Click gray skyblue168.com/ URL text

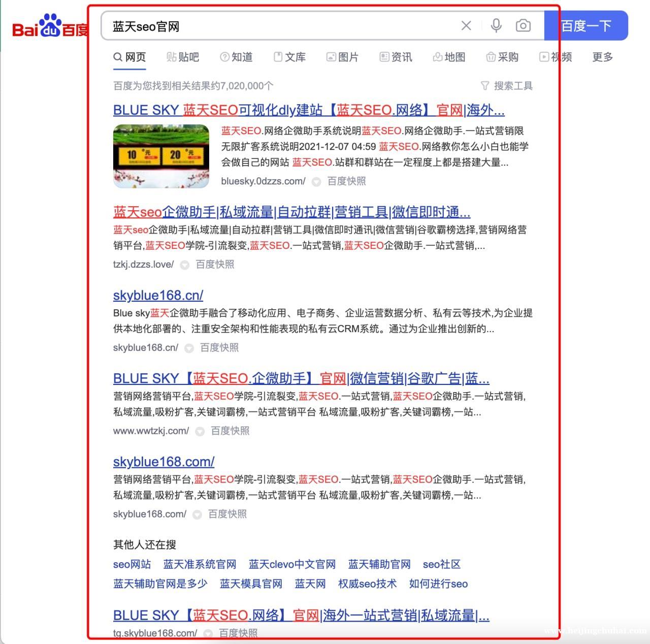click(150, 514)
